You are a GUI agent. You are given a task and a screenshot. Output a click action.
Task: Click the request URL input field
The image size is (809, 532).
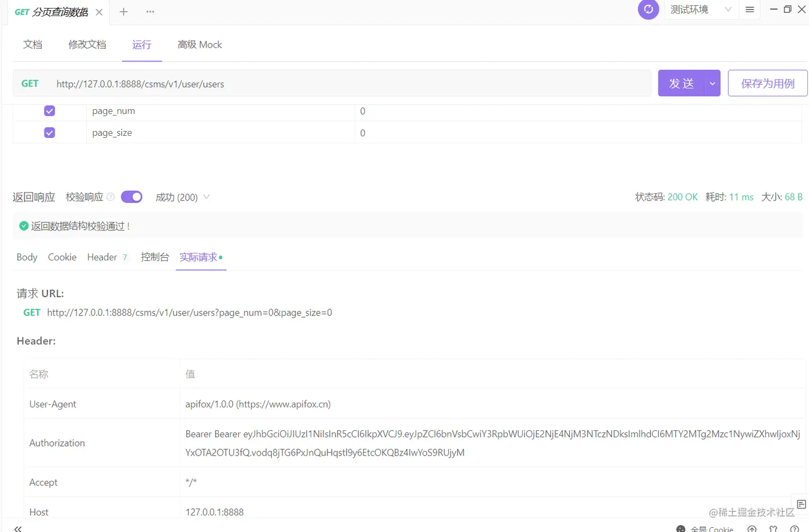[x=350, y=83]
